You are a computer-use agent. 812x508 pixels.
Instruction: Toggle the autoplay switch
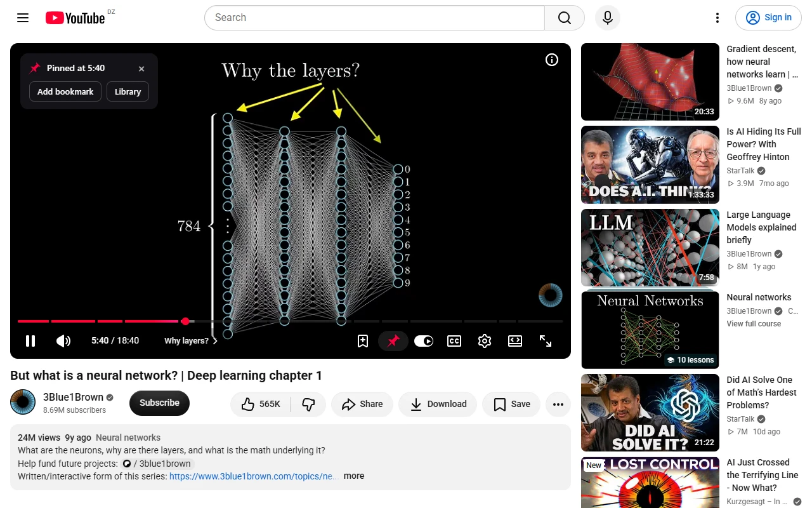click(424, 341)
